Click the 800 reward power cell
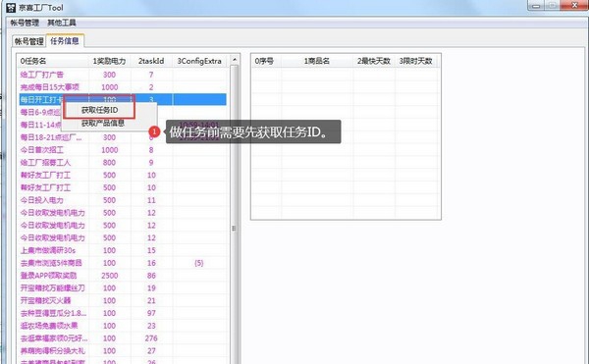The image size is (589, 364). tap(109, 163)
